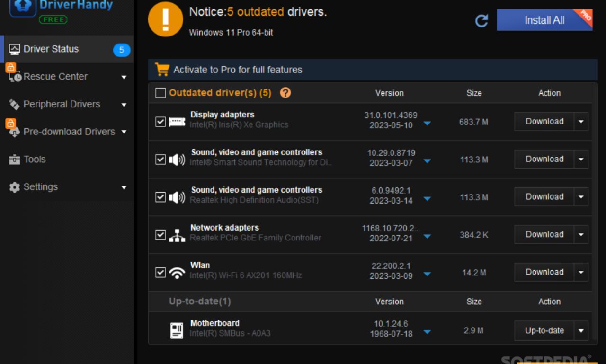Open version dropdown for Wlan driver

[x=427, y=274]
